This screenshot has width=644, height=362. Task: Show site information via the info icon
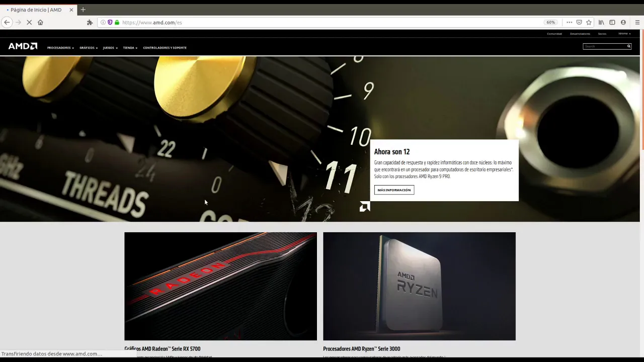click(103, 22)
